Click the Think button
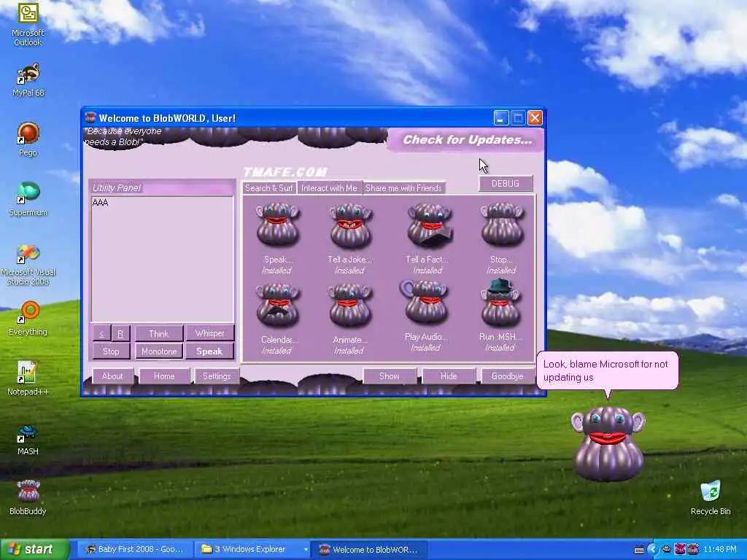Screen dimensions: 747x560 [158, 333]
